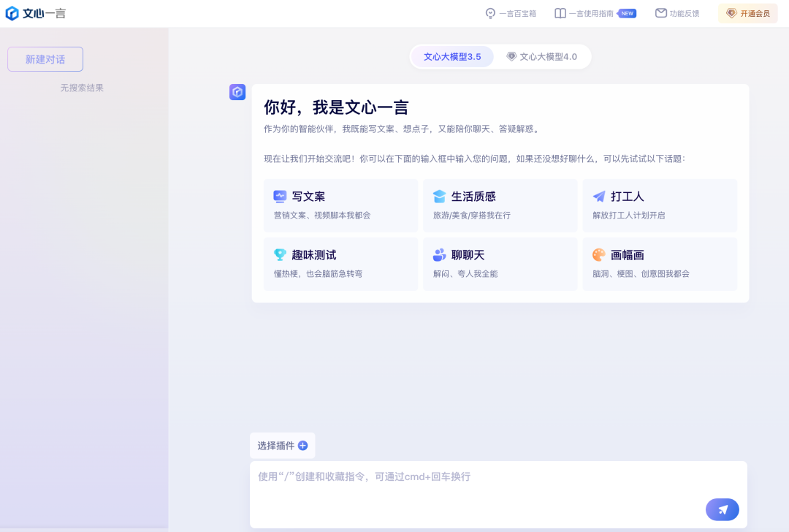789x532 pixels.
Task: Click the 写文案 monitor icon
Action: 280,197
